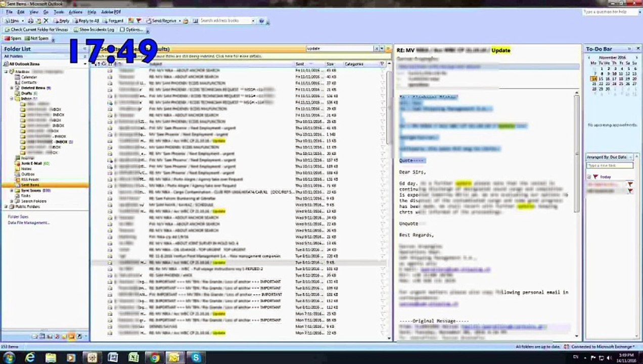Click the search box containing 'update'
This screenshot has height=364, width=643.
(340, 49)
